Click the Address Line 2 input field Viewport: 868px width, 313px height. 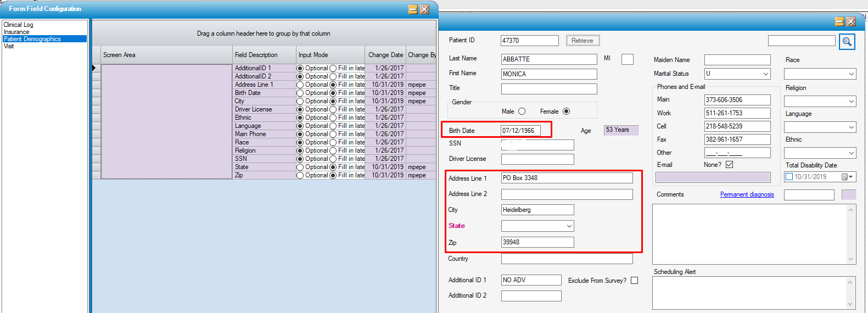[x=567, y=194]
